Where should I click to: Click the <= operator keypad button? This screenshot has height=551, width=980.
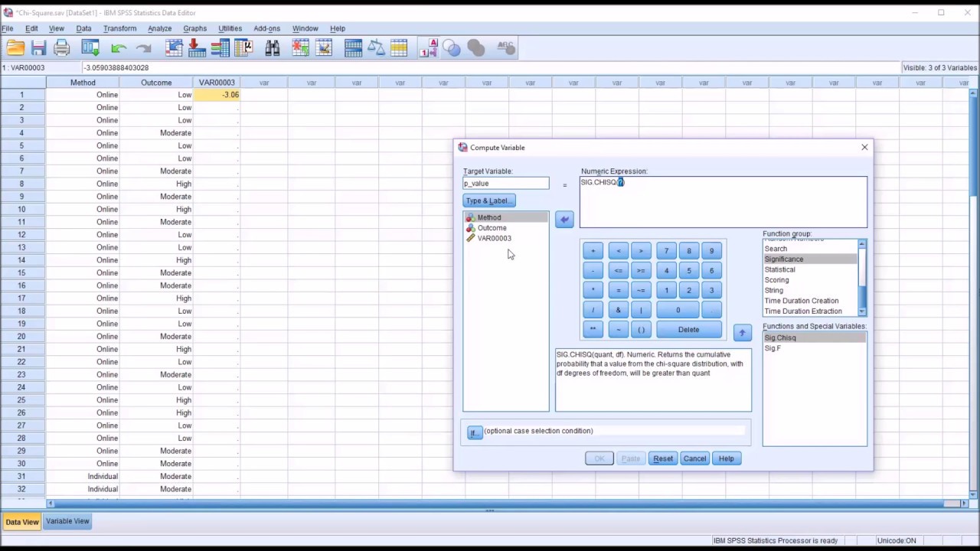coord(619,270)
